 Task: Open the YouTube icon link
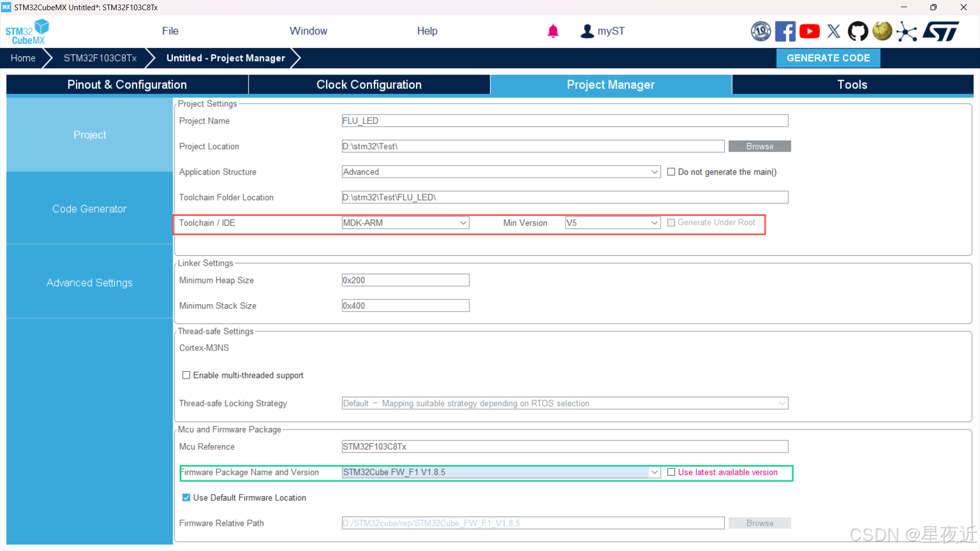(x=810, y=32)
